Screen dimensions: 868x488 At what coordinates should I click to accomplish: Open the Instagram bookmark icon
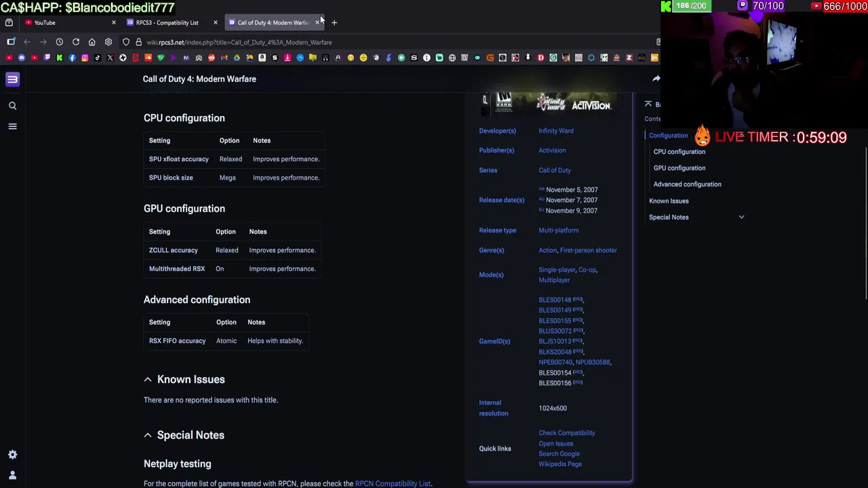tap(85, 58)
